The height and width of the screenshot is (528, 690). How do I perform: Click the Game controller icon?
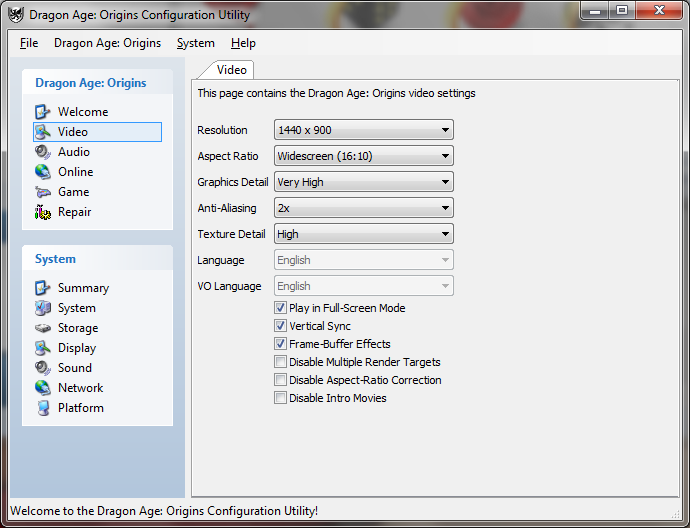(x=43, y=192)
